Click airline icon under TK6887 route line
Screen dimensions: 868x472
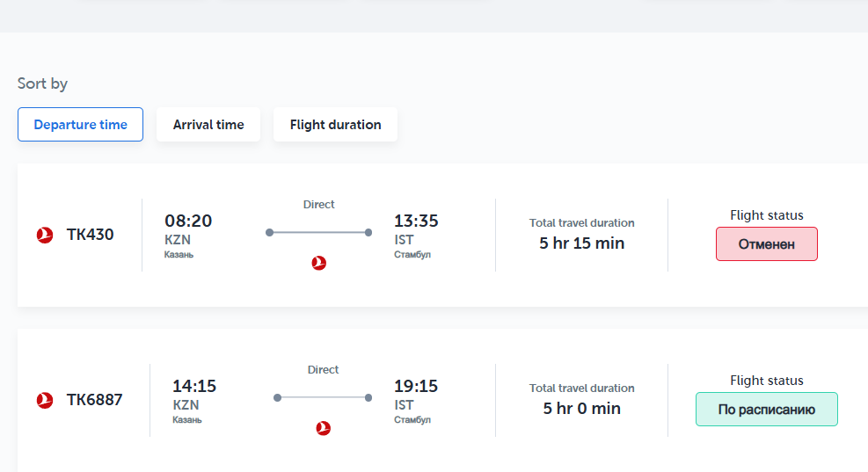324,428
